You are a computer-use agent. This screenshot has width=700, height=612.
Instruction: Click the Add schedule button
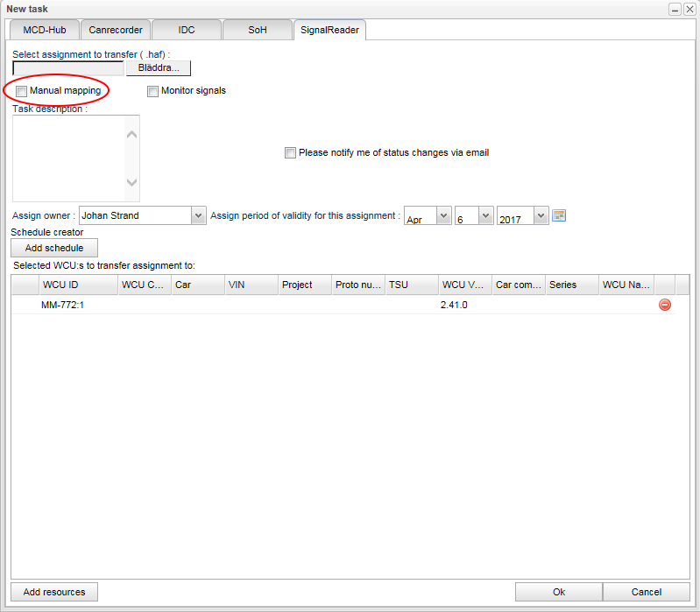point(54,248)
